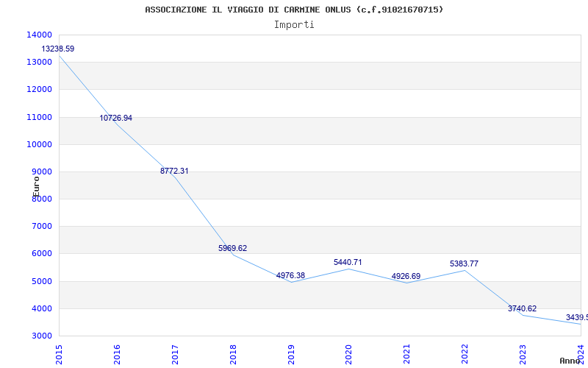The width and height of the screenshot is (588, 368).
Task: Click the chart title ASSOCIAZIONE IL VIAGGIO DI CARMINE ONLUS
Action: [x=294, y=10]
